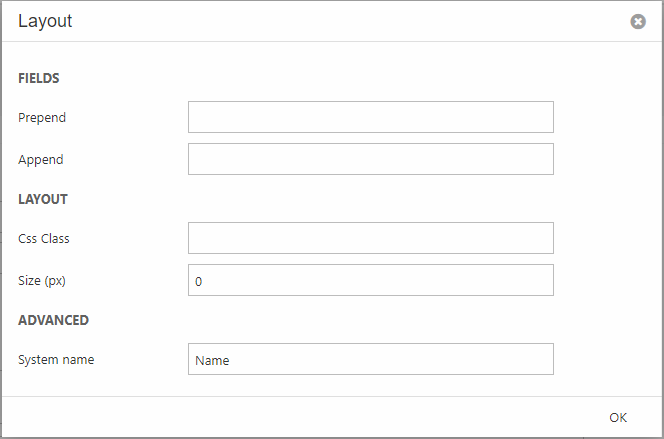
Task: Click into the Size (px) field
Action: (370, 280)
